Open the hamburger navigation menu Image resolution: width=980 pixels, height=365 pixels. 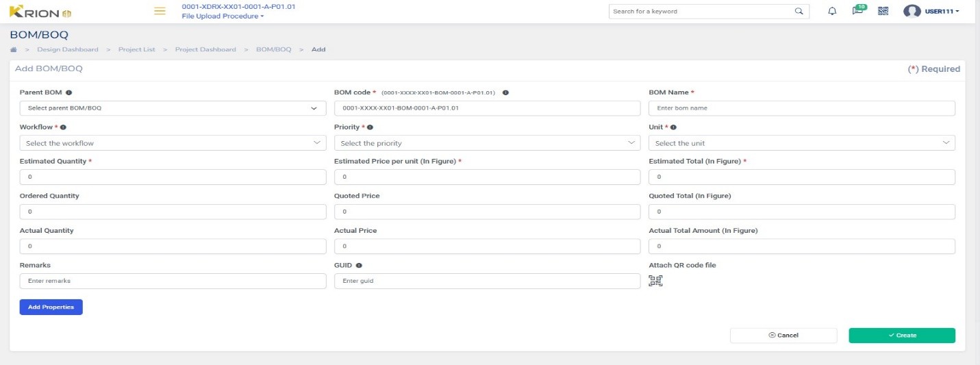(x=160, y=11)
